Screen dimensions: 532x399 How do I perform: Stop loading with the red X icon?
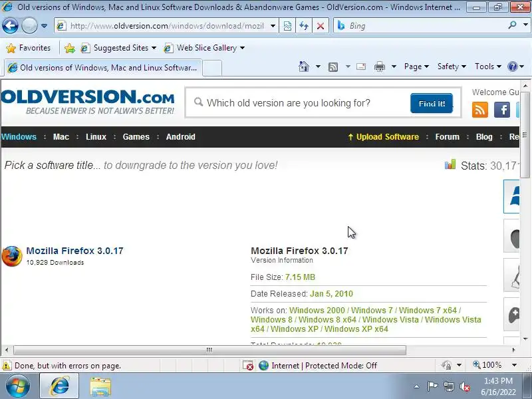pos(321,26)
